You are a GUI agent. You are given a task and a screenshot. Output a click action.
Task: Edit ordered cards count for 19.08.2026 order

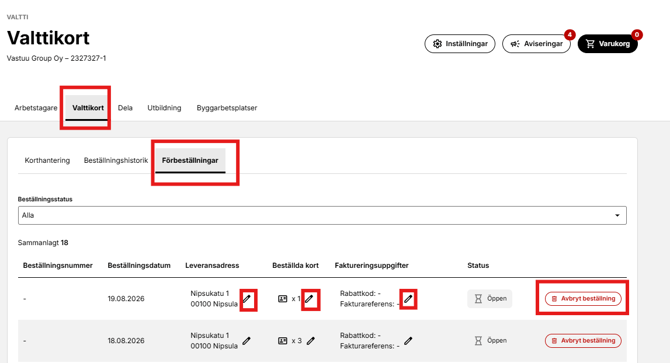310,299
